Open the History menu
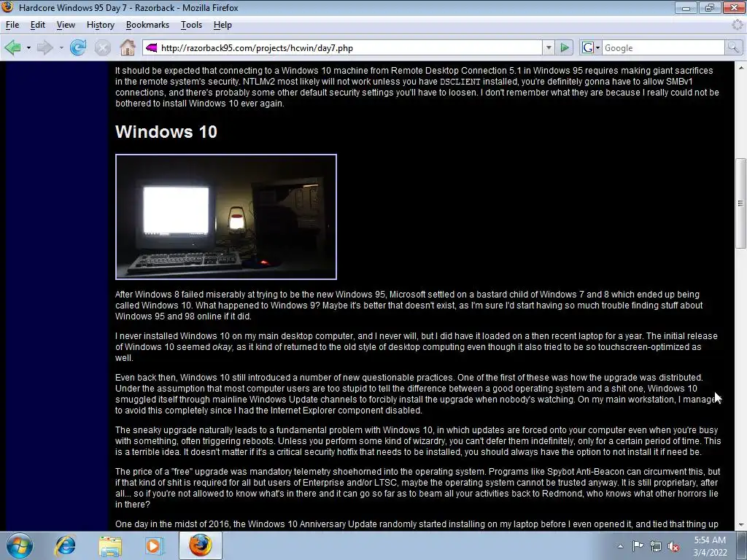Viewport: 747px width, 560px height. pos(101,25)
